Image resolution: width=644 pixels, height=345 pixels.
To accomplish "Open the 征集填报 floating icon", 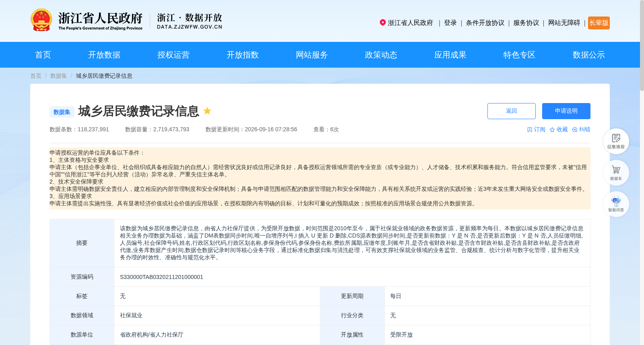I will click(x=616, y=141).
